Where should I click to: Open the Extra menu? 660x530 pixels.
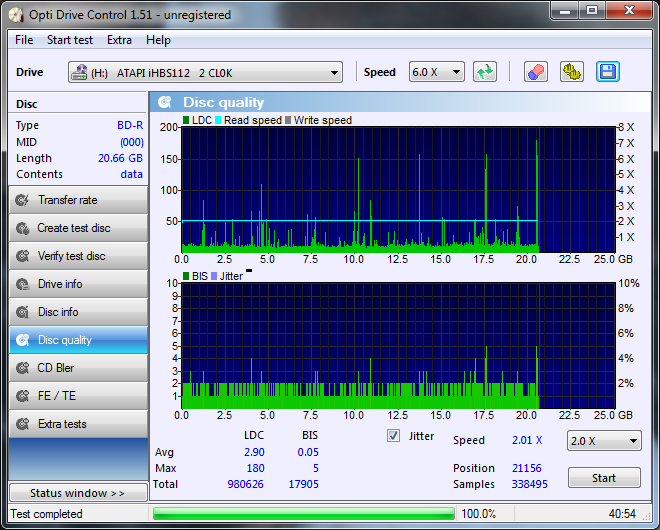click(119, 40)
